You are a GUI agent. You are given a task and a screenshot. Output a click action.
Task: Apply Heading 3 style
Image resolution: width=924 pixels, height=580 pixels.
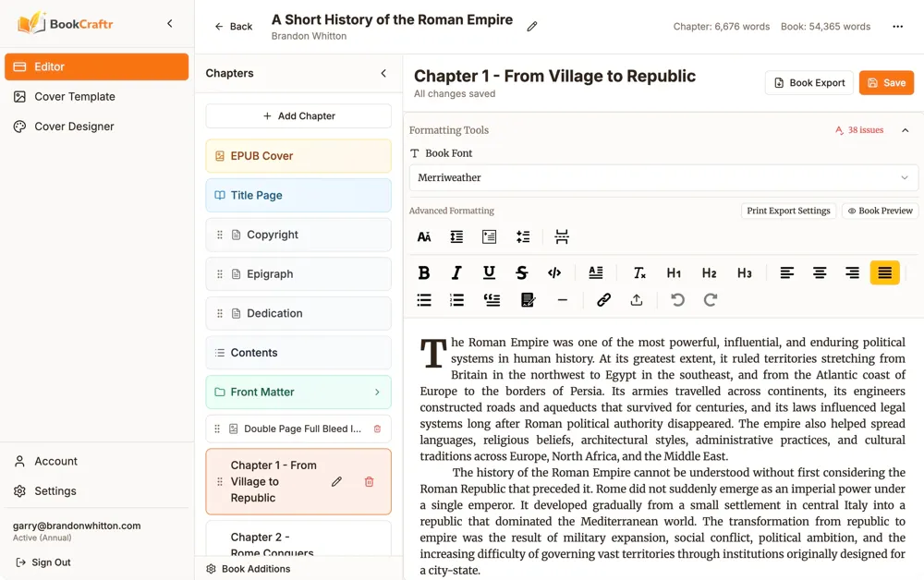744,272
